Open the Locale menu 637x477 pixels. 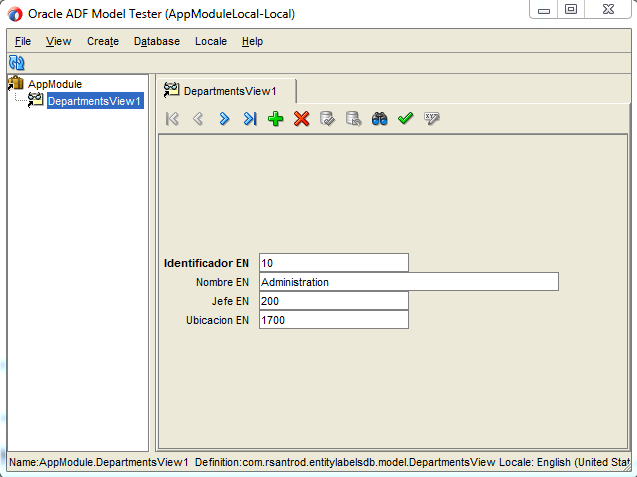(211, 41)
